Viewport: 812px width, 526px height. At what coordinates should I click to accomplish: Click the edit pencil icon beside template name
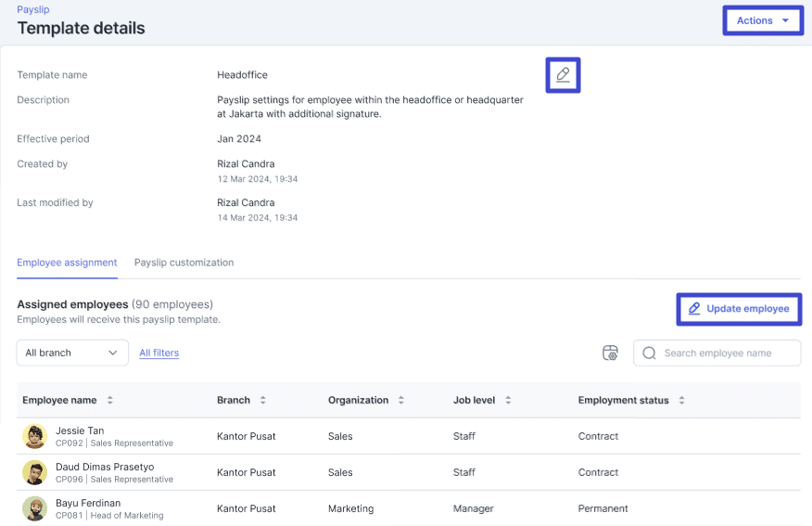[x=563, y=75]
